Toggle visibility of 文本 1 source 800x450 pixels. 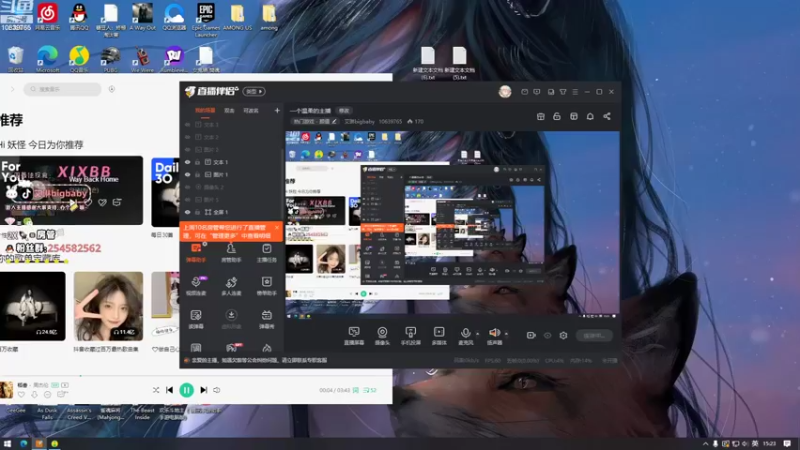click(187, 162)
